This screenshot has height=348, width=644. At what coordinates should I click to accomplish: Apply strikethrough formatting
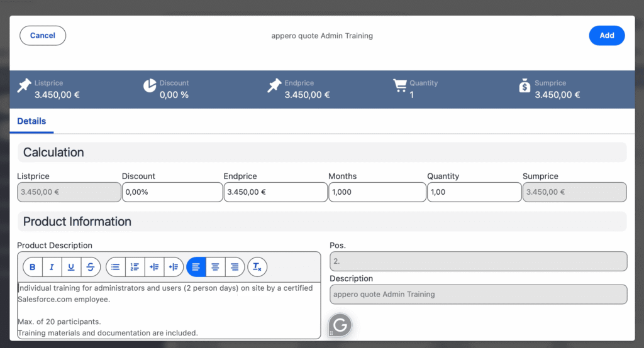click(91, 267)
